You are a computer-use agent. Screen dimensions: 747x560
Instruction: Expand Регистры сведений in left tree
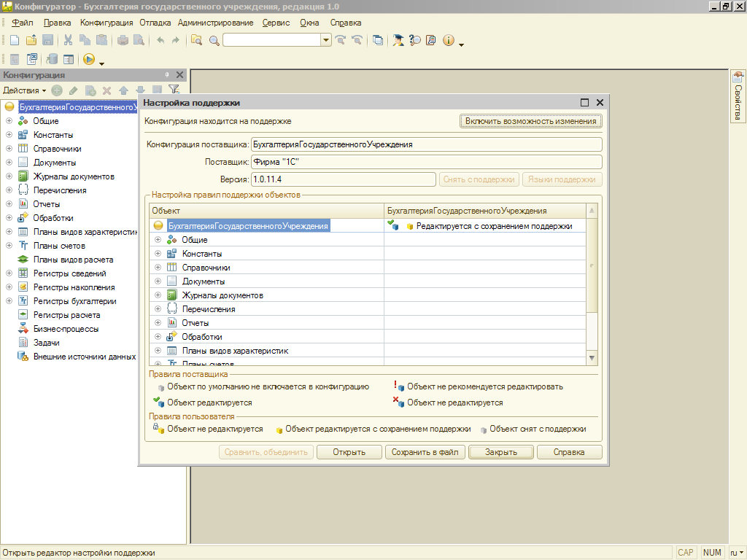[x=9, y=273]
